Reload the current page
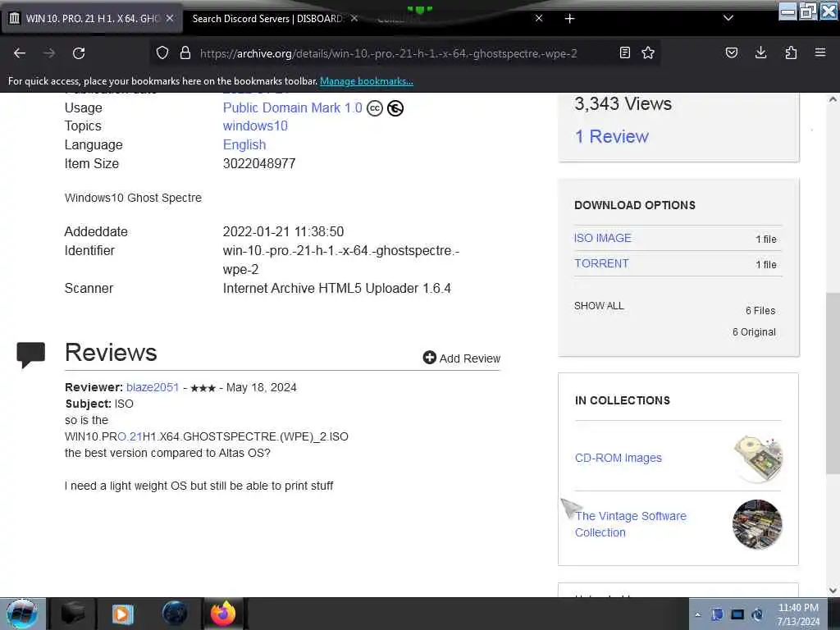840x630 pixels. click(79, 53)
